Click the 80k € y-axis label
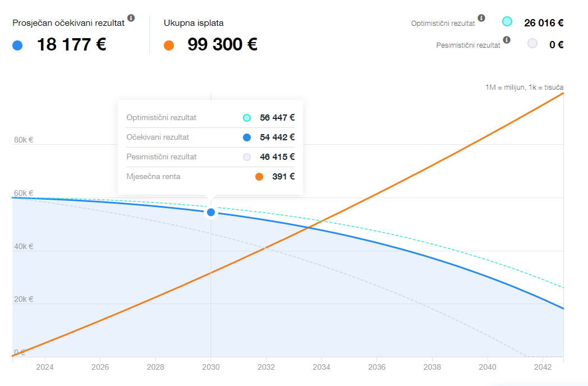The image size is (588, 386). tap(24, 140)
